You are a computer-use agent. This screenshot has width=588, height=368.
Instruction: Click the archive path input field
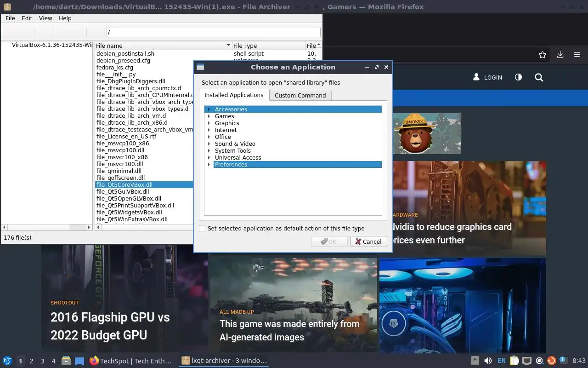[x=213, y=32]
